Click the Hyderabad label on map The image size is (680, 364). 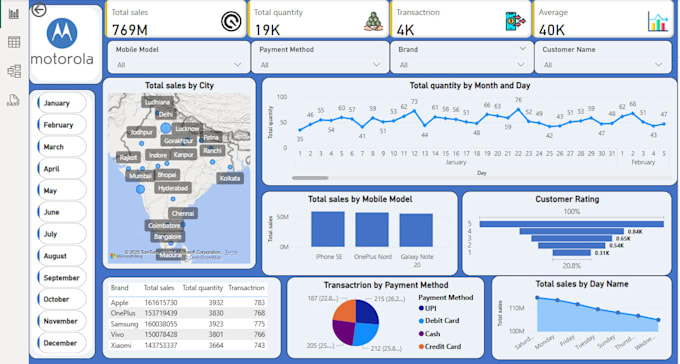point(173,188)
